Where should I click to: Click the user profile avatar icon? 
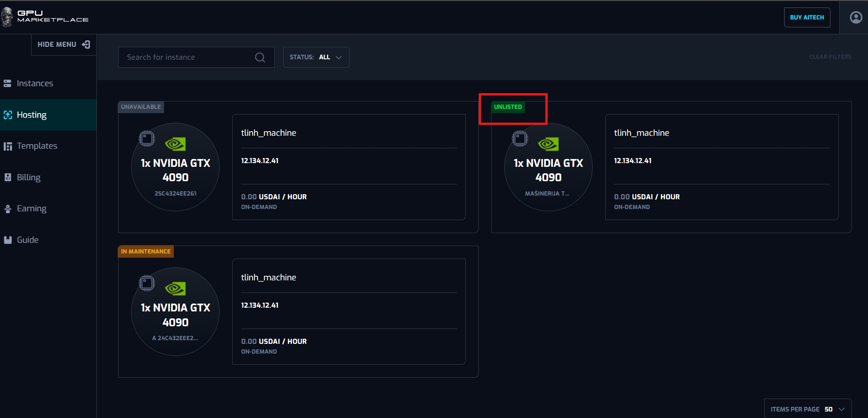point(855,18)
